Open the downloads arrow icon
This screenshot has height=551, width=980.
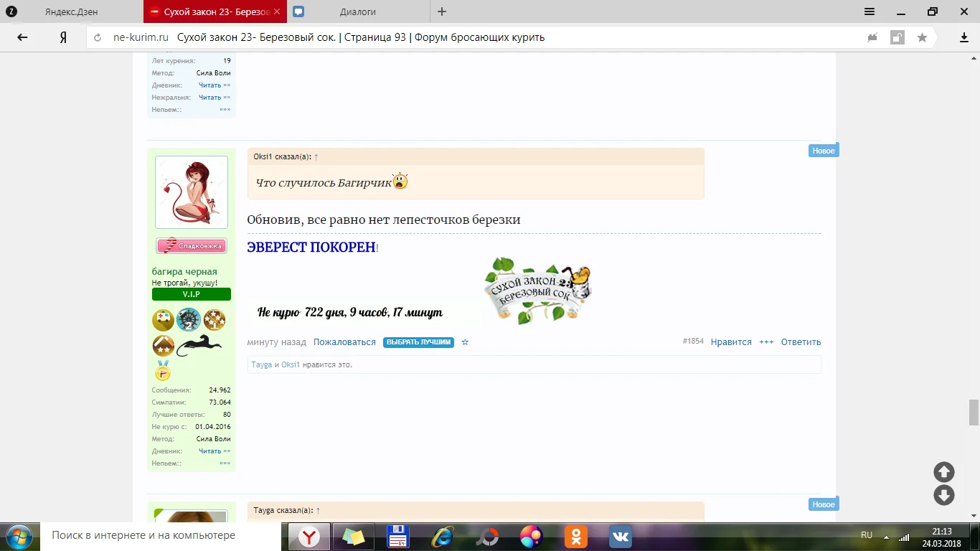[964, 37]
